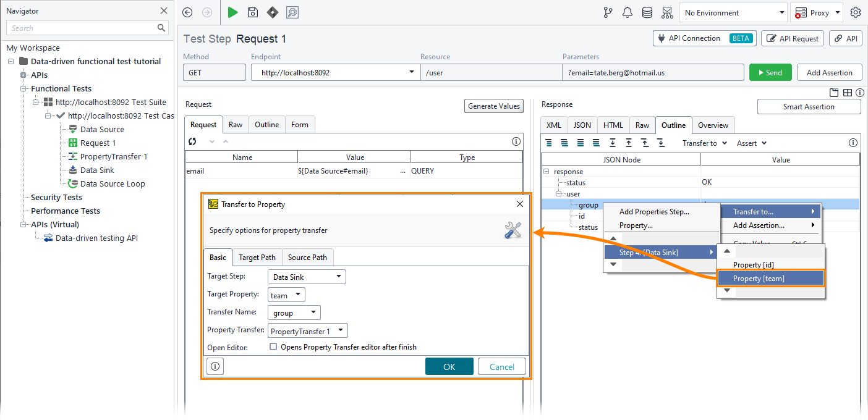Switch to the Raw request tab

pos(236,124)
